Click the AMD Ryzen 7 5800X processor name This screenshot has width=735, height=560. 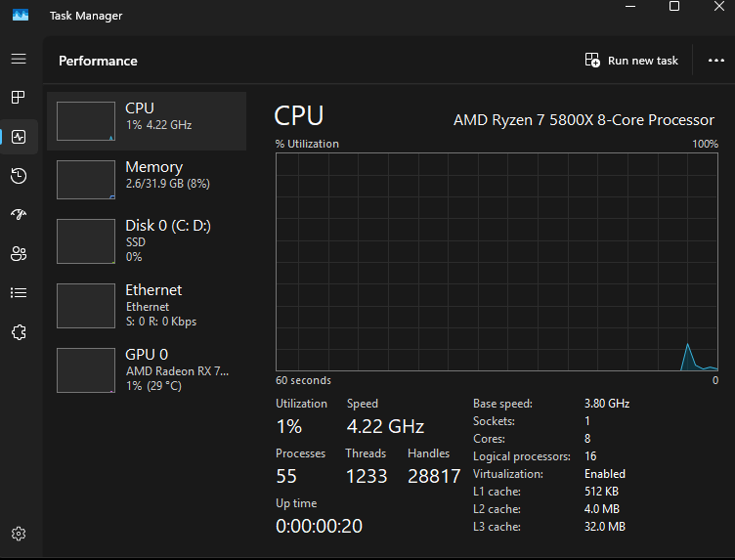pos(584,120)
